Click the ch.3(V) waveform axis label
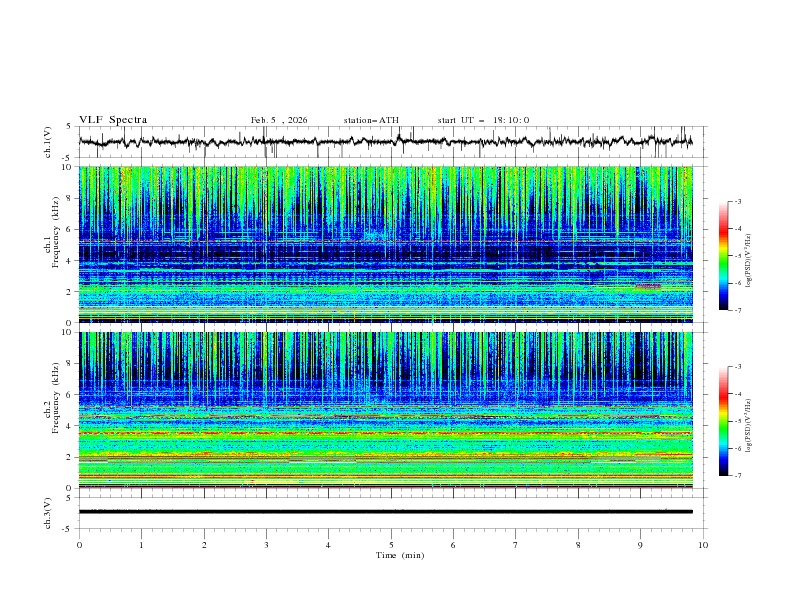The image size is (792, 612). (x=48, y=512)
